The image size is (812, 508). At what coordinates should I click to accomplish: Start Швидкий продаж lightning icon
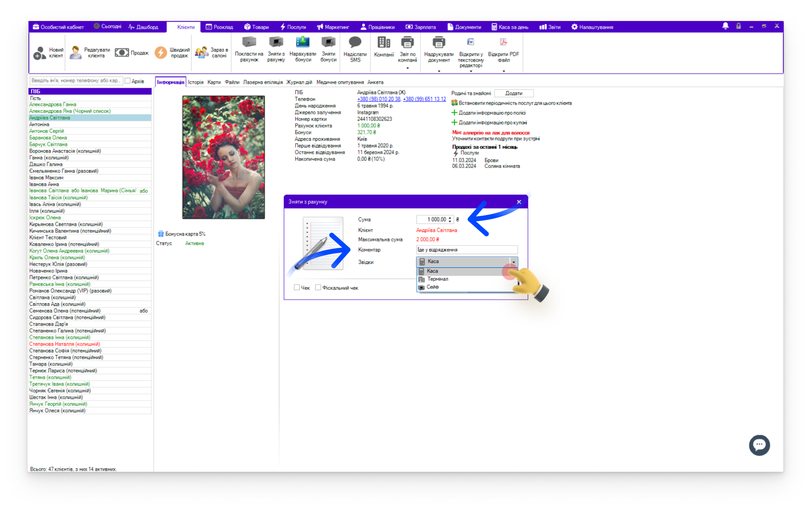[x=161, y=52]
